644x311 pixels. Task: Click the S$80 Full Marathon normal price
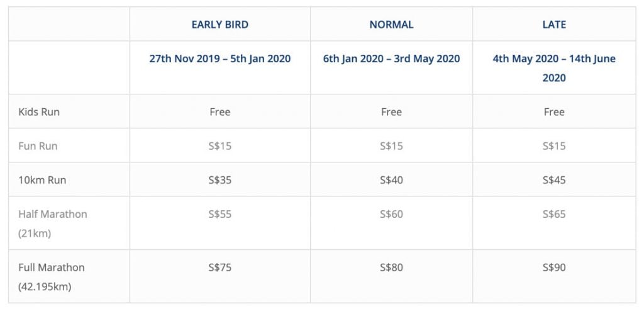click(391, 268)
